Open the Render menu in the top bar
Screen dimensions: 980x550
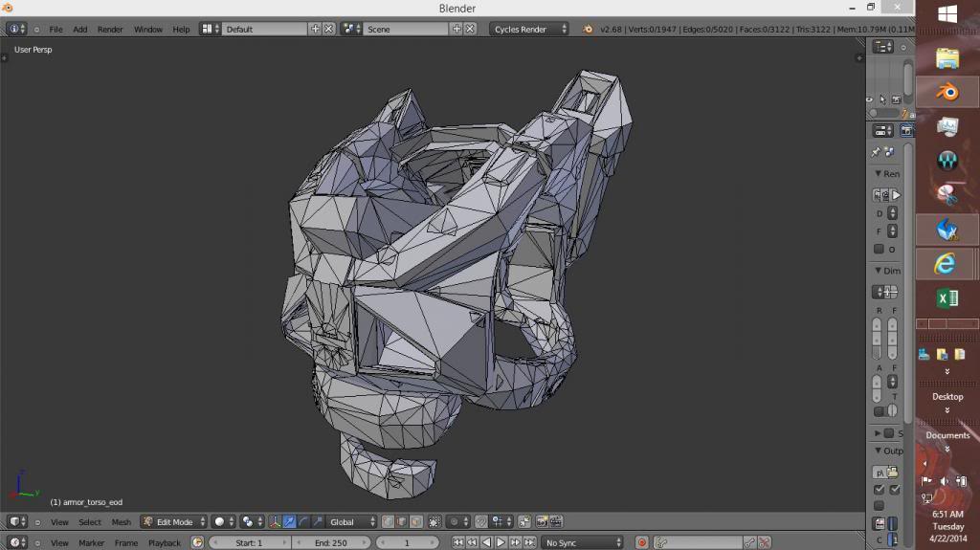[x=110, y=30]
